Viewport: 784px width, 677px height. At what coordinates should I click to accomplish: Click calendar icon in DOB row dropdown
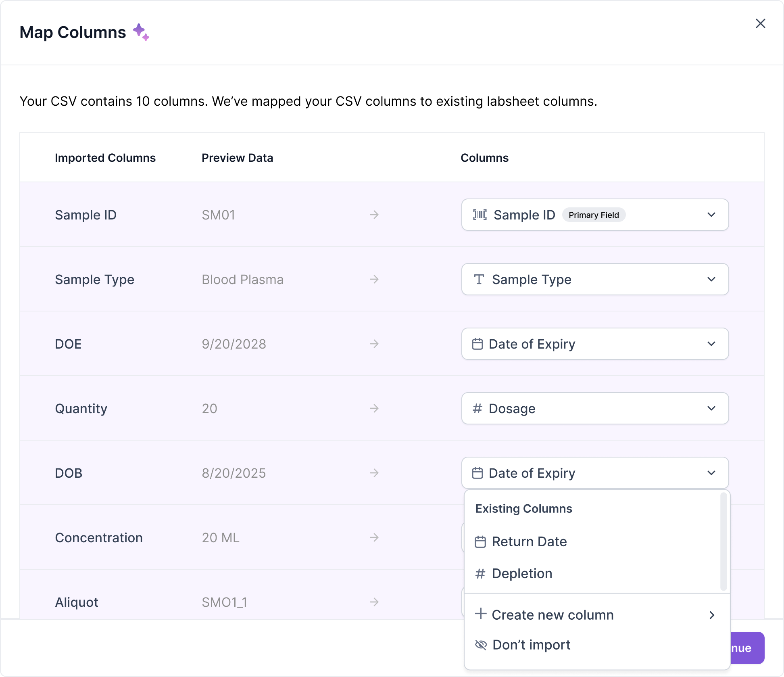[x=477, y=473]
